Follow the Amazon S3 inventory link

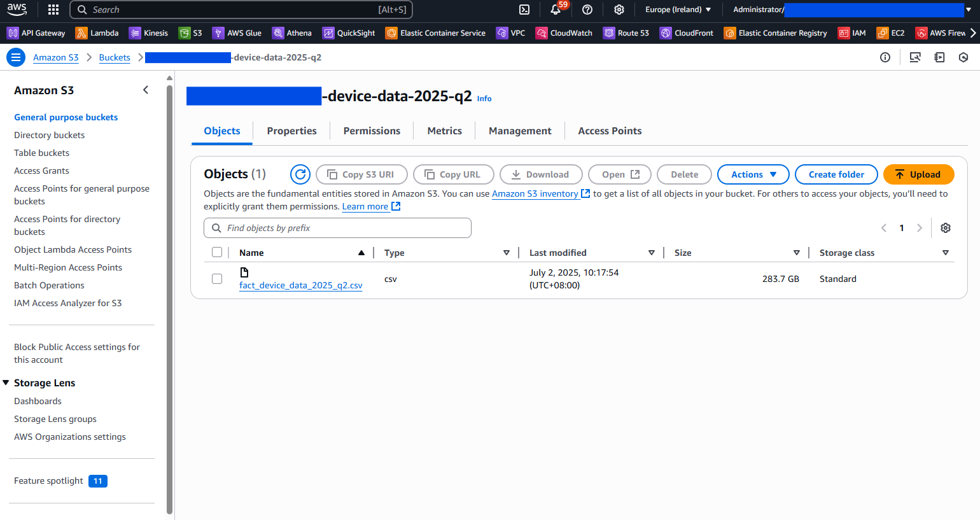[541, 193]
